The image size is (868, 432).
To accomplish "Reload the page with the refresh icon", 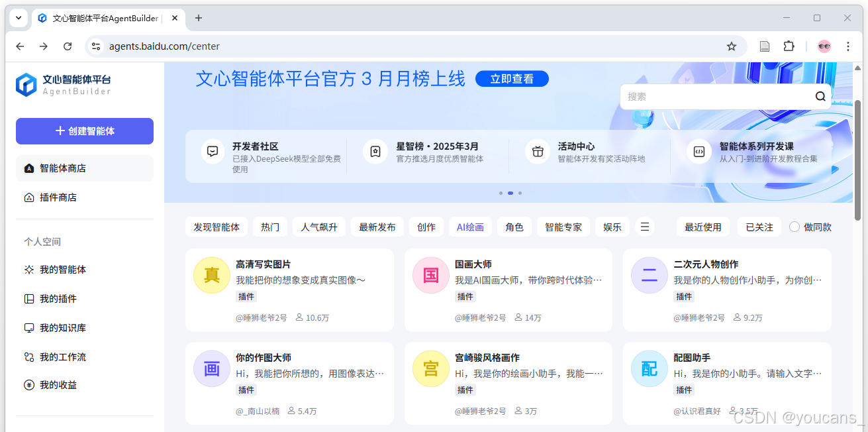I will (68, 46).
